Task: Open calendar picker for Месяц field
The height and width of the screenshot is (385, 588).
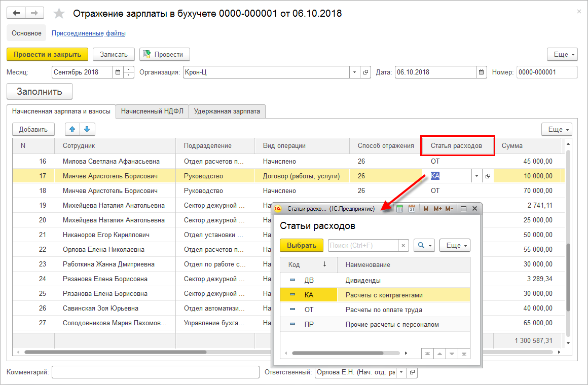Action: coord(118,72)
